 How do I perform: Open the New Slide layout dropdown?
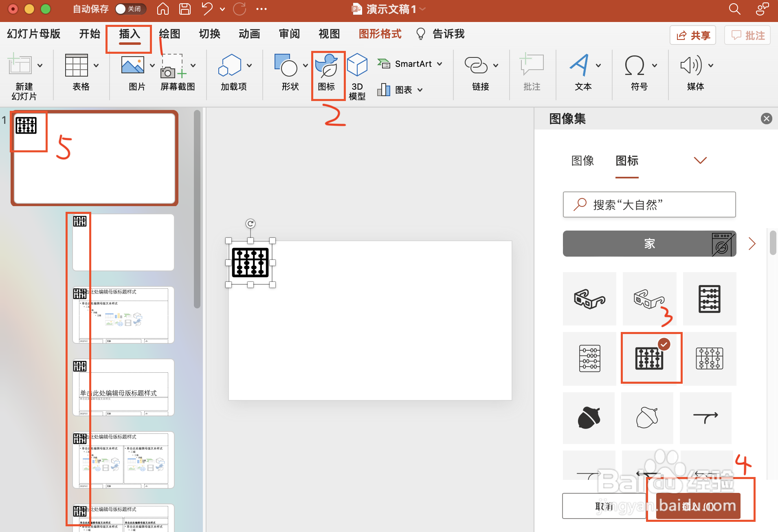point(40,65)
